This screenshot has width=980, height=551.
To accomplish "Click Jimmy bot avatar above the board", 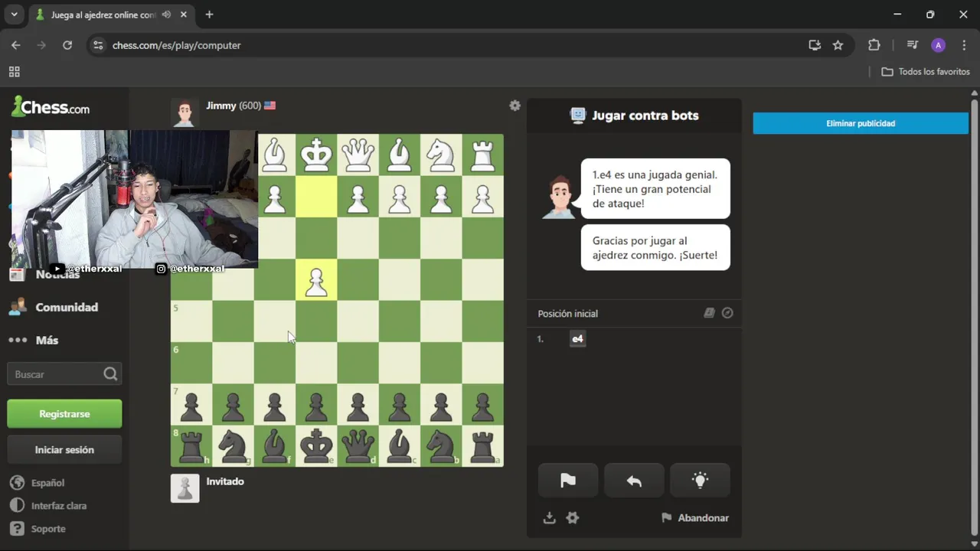I will click(185, 112).
